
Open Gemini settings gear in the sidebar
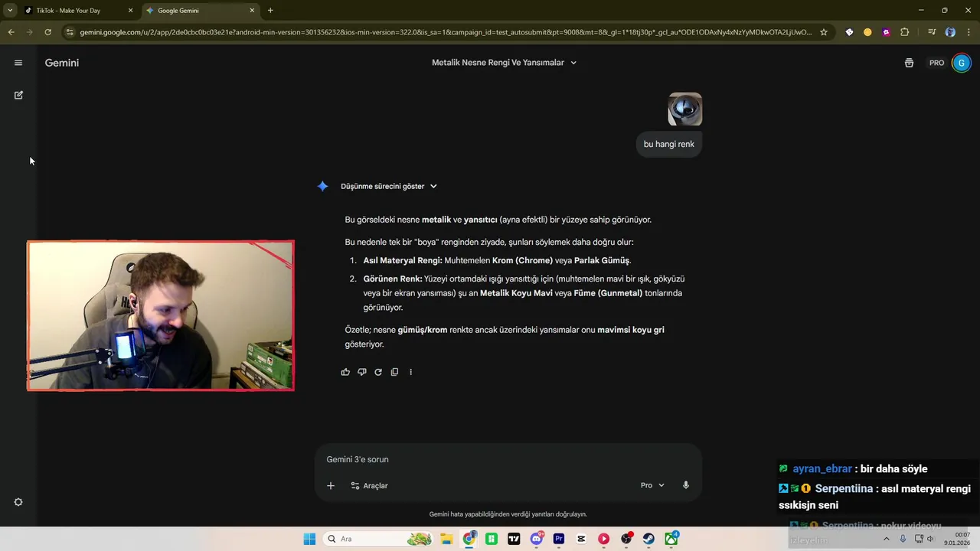pyautogui.click(x=18, y=502)
